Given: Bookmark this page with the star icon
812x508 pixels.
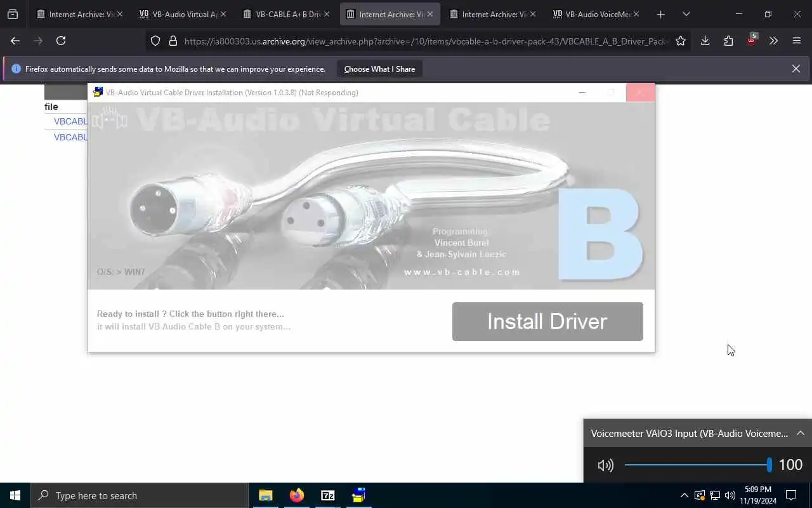Looking at the screenshot, I should click(x=681, y=41).
